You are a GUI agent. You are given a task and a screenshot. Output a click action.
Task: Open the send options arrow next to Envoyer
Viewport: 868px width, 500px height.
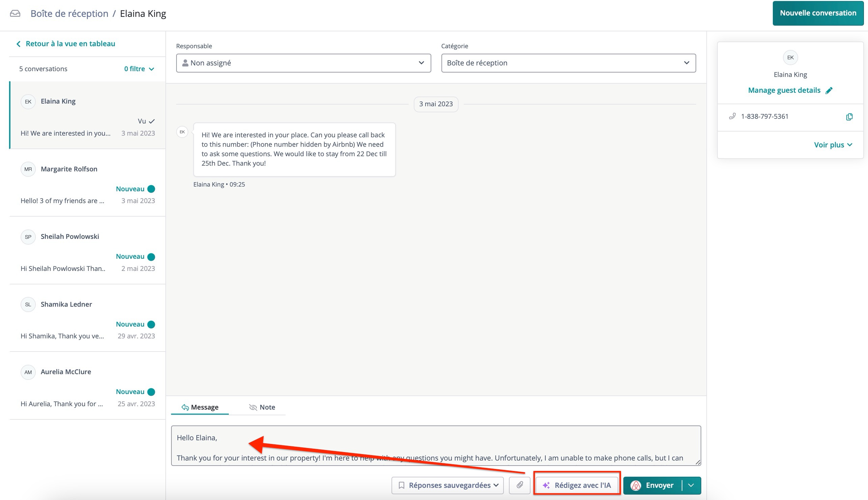pyautogui.click(x=691, y=485)
